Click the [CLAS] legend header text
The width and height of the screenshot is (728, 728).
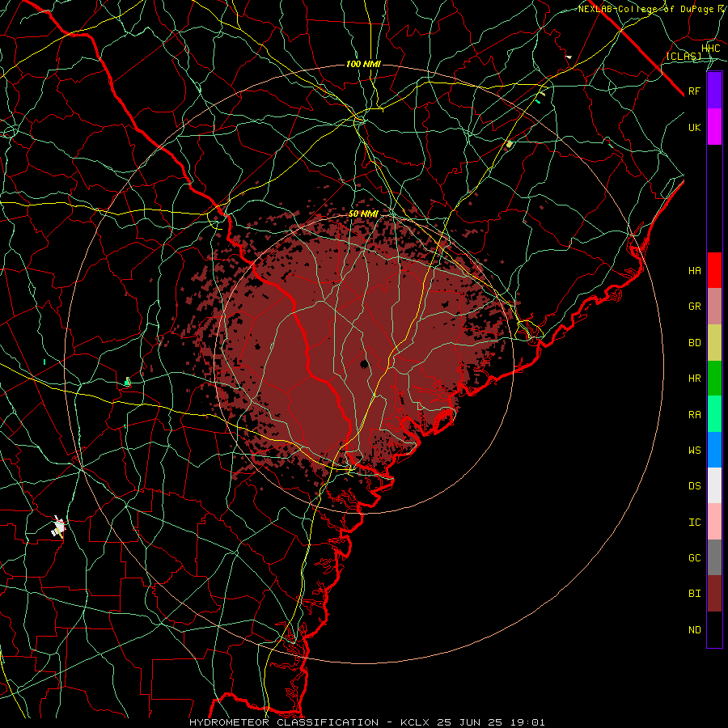(x=684, y=56)
